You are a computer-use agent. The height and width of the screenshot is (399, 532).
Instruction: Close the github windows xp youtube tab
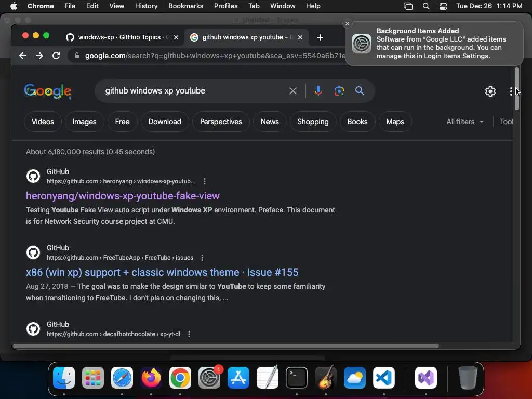coord(300,37)
